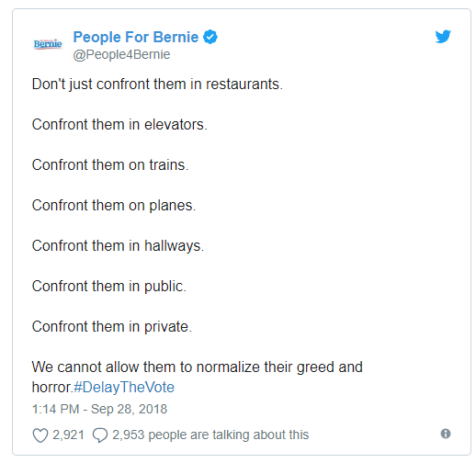Click the text 'Confront them in elevators.'

tap(119, 125)
